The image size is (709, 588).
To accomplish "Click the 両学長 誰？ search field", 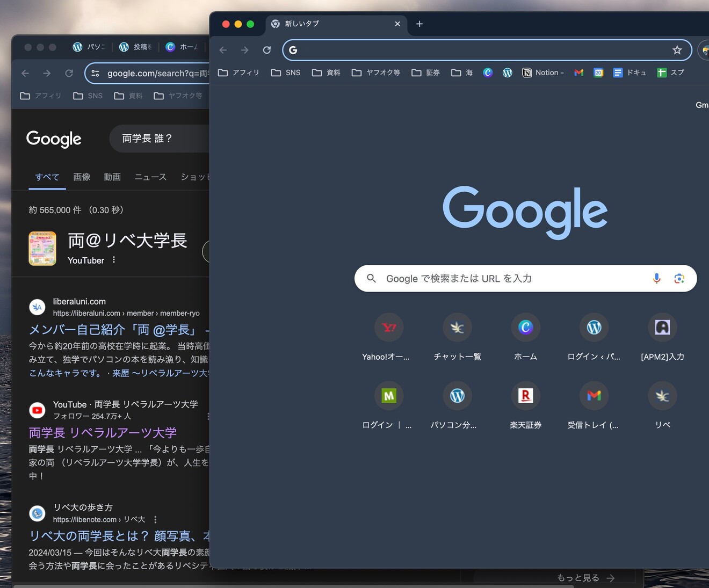I will pos(159,139).
